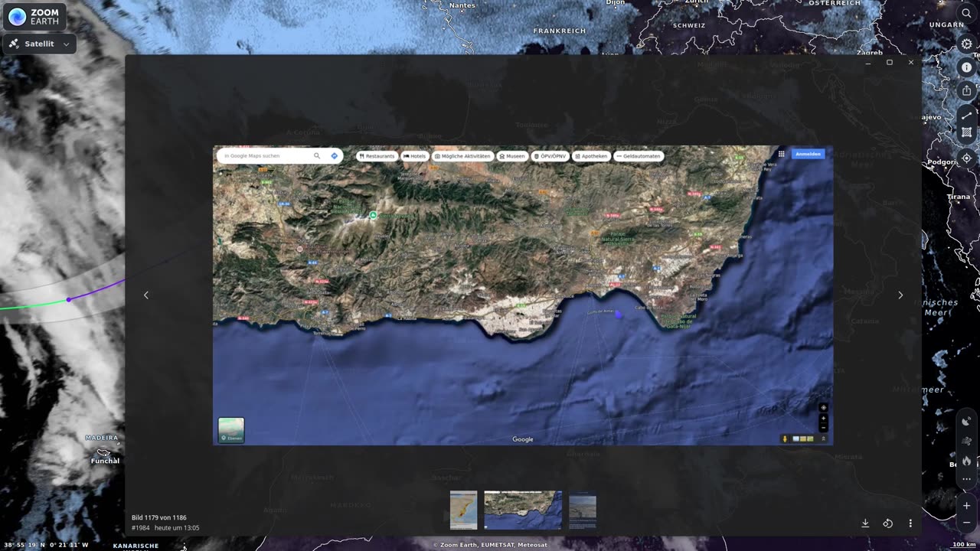Open the third thumbnail in filmstrip
The image size is (980, 551).
[x=583, y=510]
